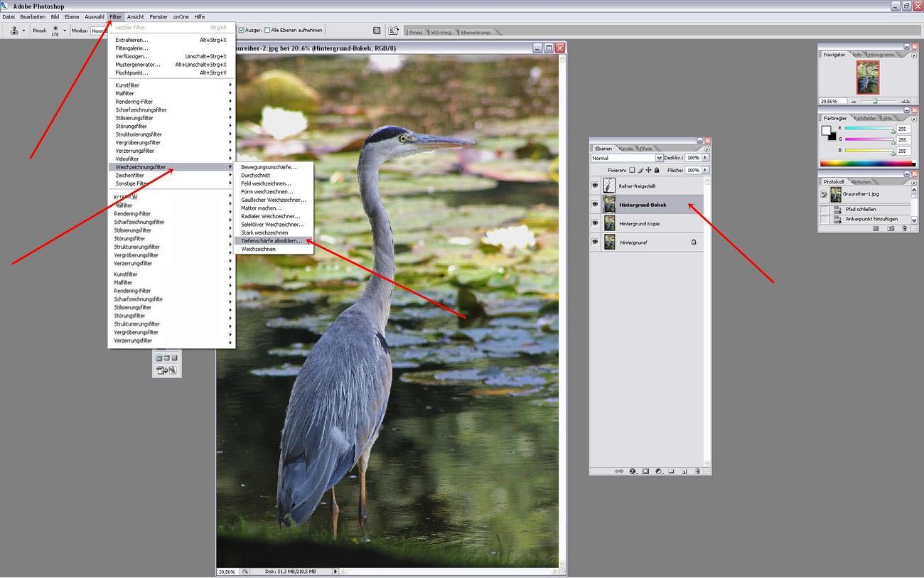Create a new layer group icon
The width and height of the screenshot is (924, 578).
point(671,471)
